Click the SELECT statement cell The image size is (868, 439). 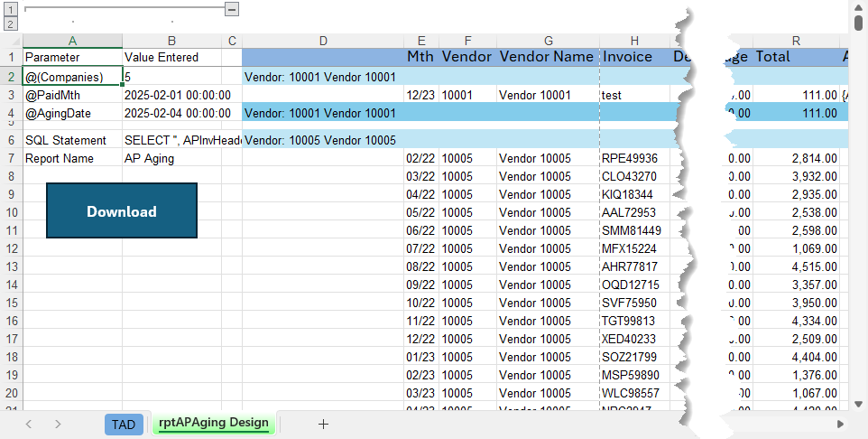[182, 140]
